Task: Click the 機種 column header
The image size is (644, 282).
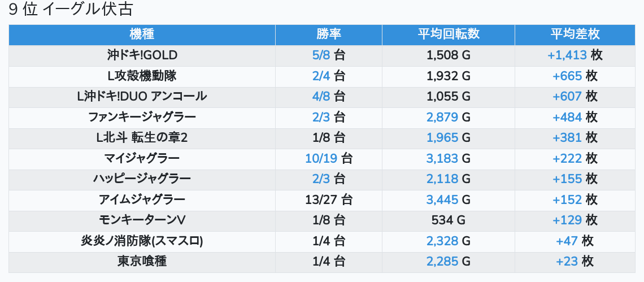Action: pyautogui.click(x=142, y=34)
